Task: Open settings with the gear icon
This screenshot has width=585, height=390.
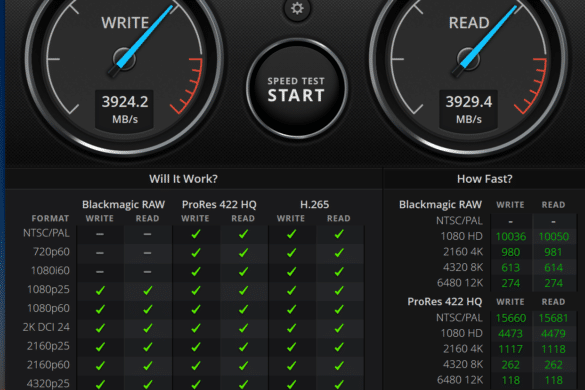Action: 297,8
